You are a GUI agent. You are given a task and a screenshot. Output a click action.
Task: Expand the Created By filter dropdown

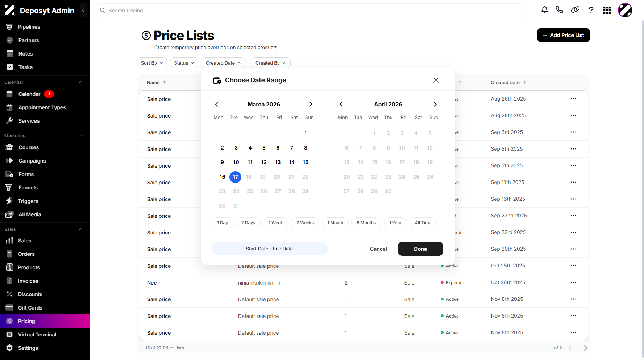point(270,63)
